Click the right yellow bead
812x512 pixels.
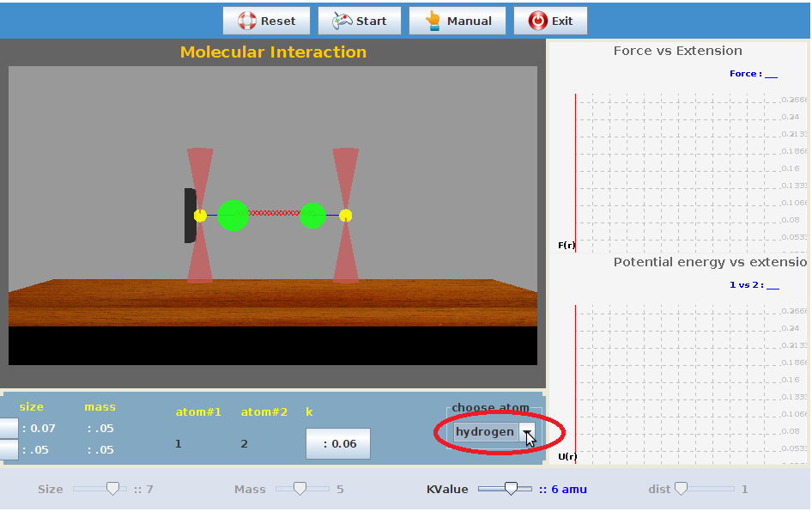coord(346,216)
